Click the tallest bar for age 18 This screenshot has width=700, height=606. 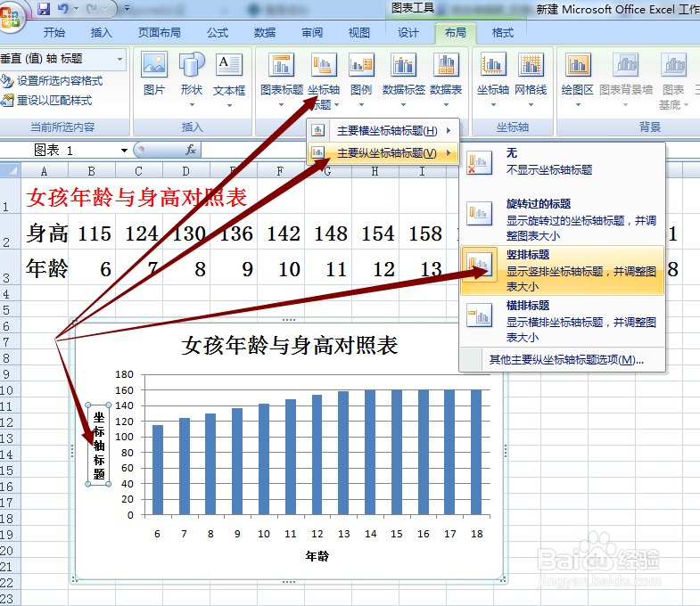[x=476, y=452]
